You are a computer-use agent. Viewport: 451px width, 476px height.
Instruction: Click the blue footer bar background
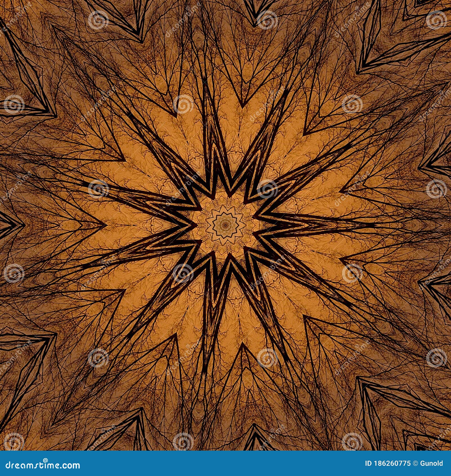225,466
